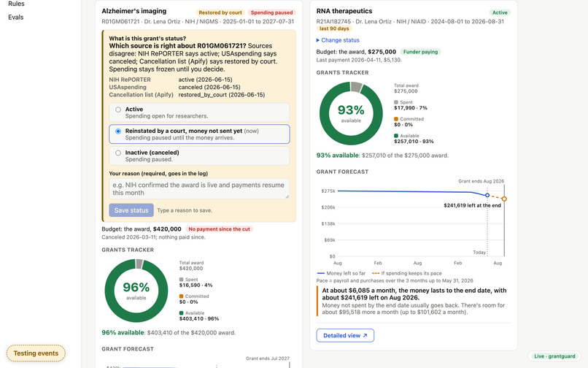
Task: Click the Restored by court badge
Action: pos(220,12)
